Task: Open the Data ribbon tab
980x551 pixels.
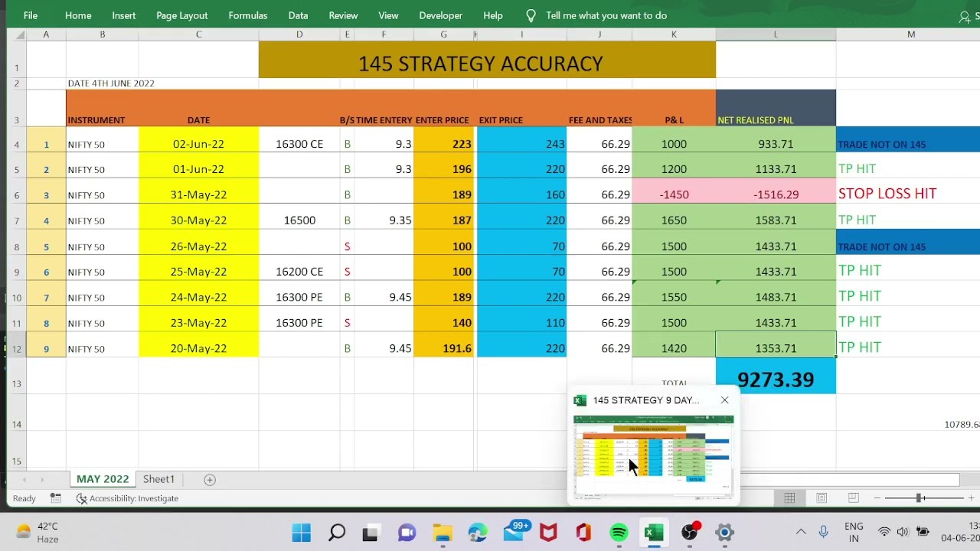Action: (x=298, y=15)
